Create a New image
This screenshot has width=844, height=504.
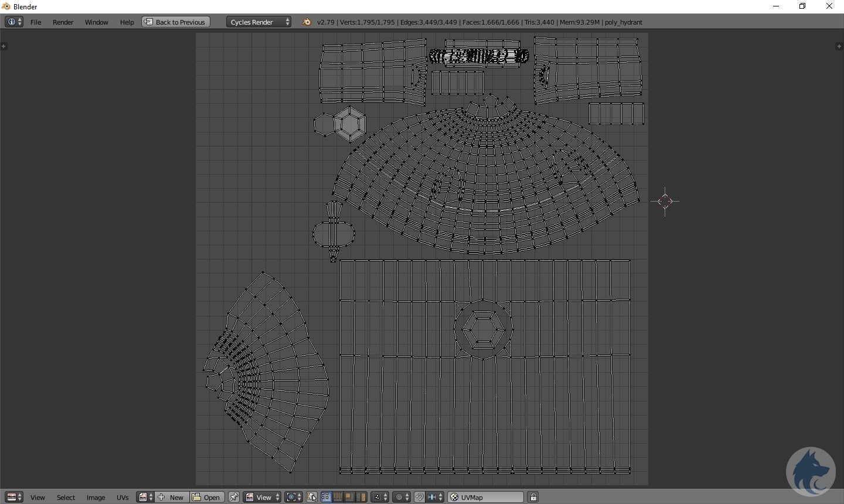[x=172, y=497]
